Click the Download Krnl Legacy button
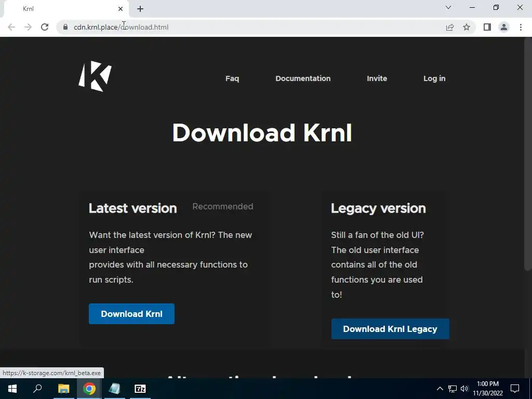The image size is (532, 399). click(x=390, y=329)
